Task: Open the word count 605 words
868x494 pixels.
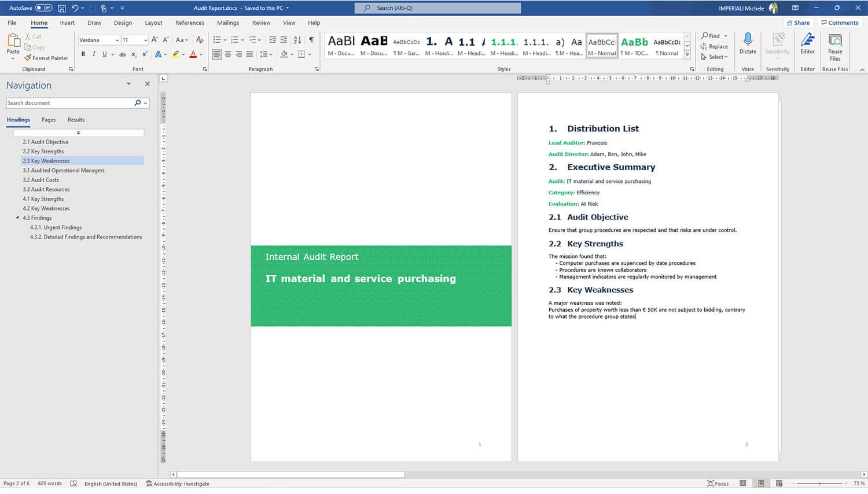Action: (50, 484)
